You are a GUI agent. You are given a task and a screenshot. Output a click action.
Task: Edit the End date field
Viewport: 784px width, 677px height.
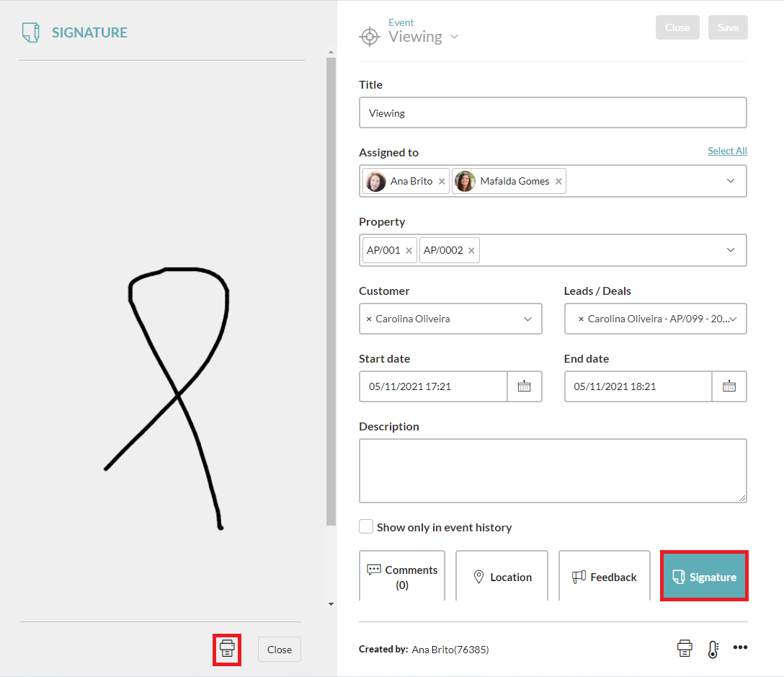638,386
